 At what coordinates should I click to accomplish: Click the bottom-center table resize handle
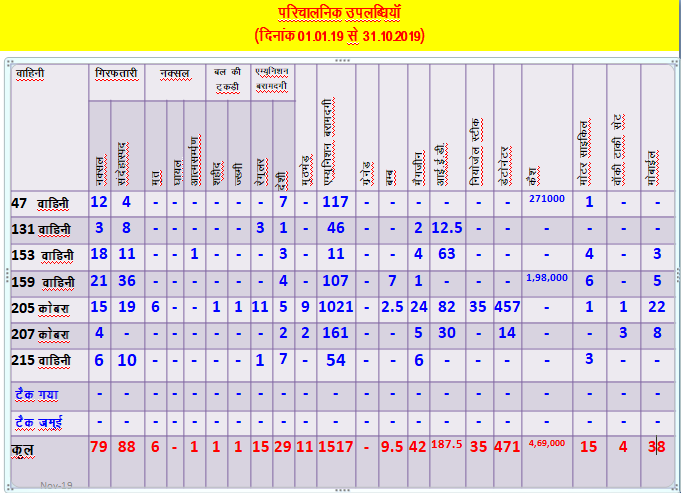click(x=342, y=490)
